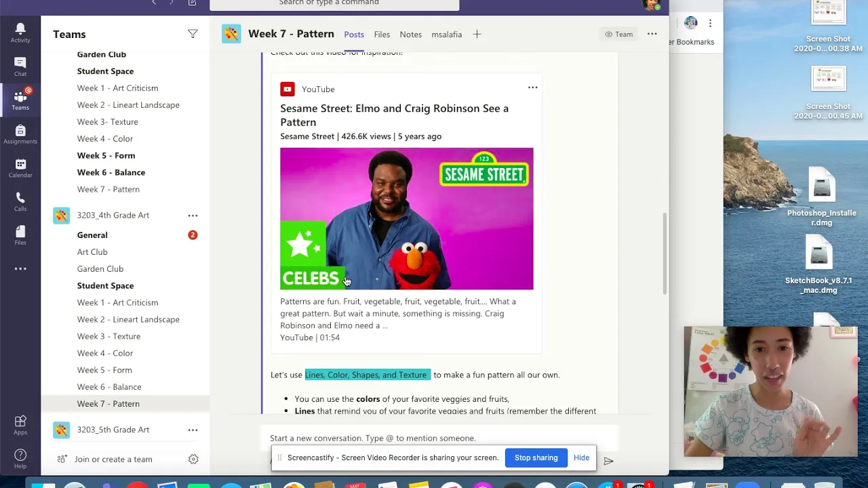Open the new chat compose icon

click(x=193, y=3)
